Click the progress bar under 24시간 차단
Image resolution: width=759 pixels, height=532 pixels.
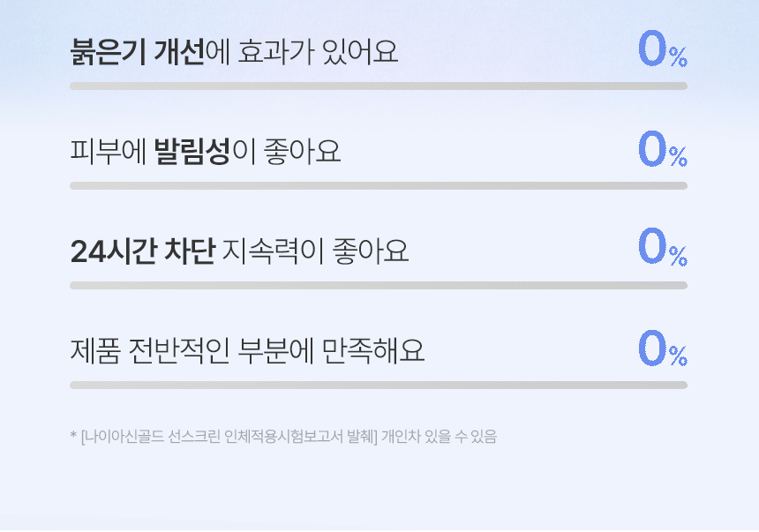pyautogui.click(x=379, y=286)
